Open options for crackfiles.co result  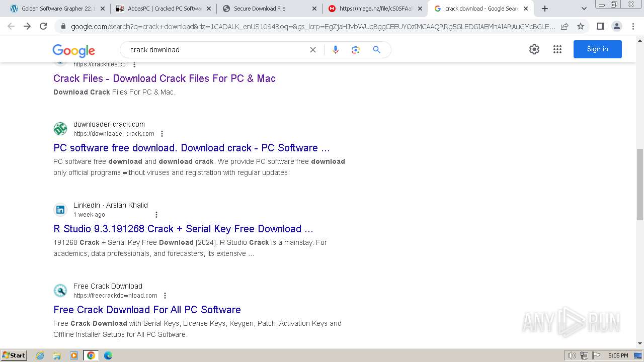(134, 64)
